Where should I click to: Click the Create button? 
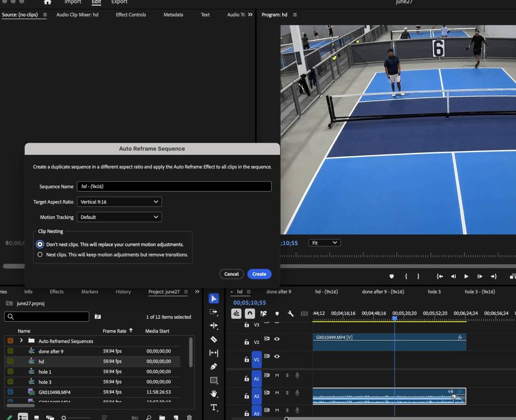[x=260, y=274]
